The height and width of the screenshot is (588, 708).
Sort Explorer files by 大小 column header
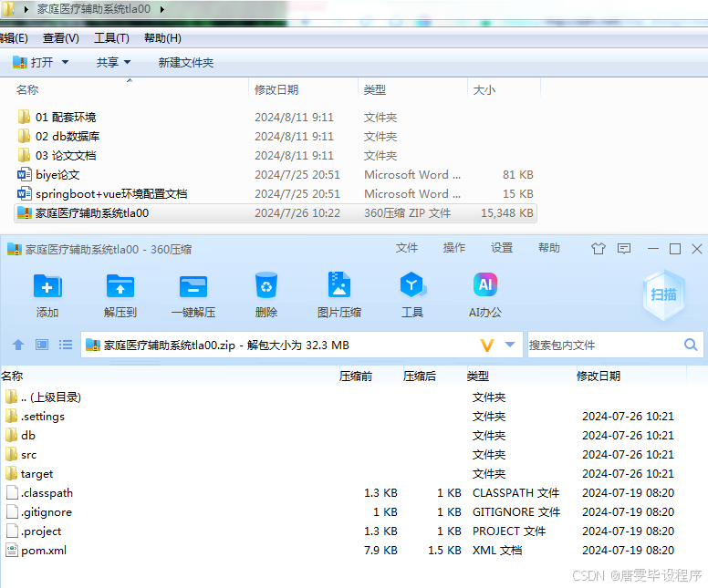pos(504,90)
